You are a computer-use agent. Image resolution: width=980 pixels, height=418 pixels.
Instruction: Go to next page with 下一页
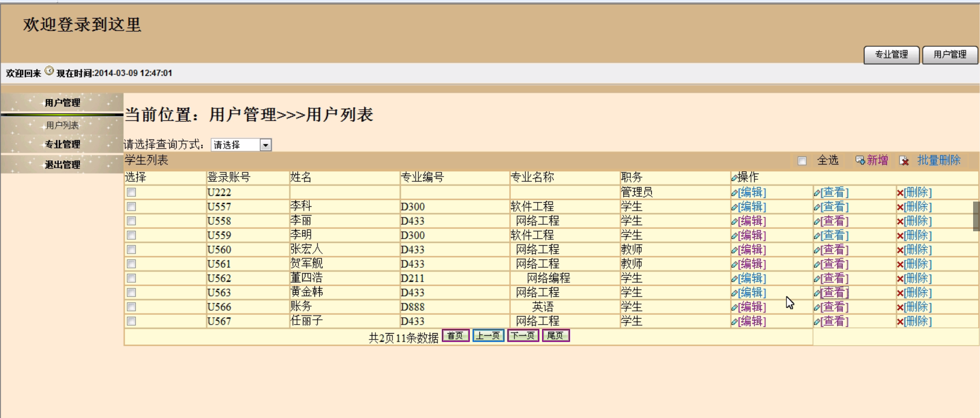[523, 336]
